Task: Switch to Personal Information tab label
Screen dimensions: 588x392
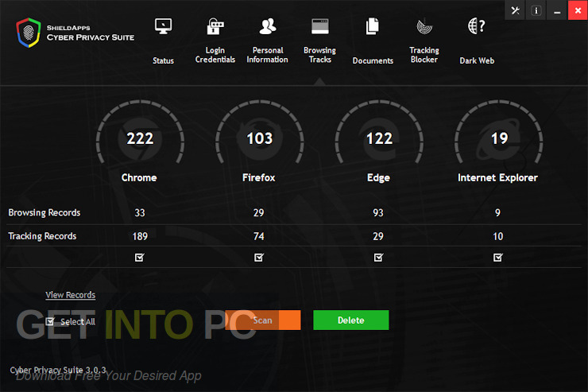Action: pyautogui.click(x=267, y=55)
